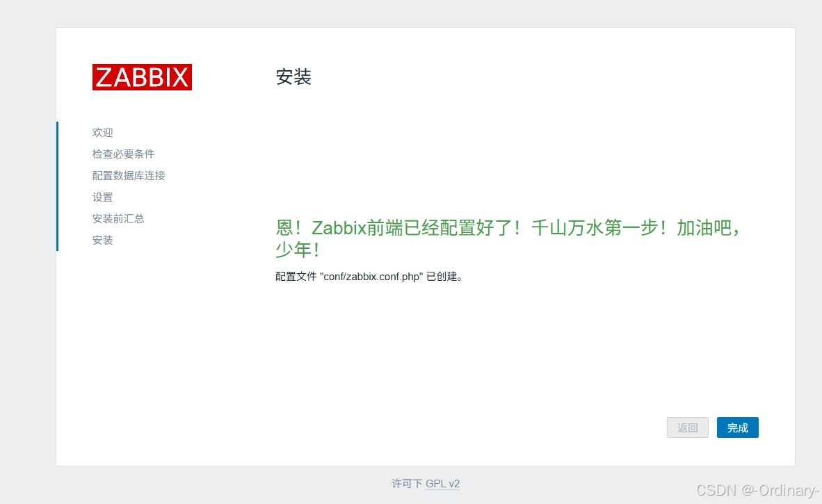Select the 安装 step in the sidebar
822x504 pixels.
(103, 240)
